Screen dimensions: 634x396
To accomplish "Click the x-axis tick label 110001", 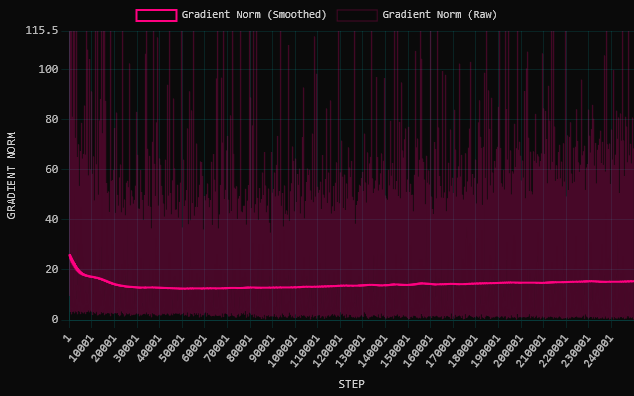I will tap(305, 351).
